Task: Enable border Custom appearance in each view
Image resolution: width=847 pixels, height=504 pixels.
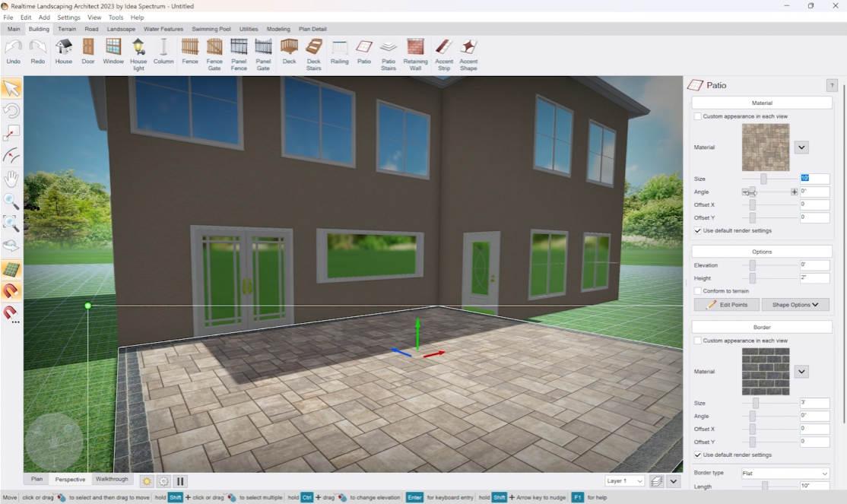Action: (x=697, y=341)
